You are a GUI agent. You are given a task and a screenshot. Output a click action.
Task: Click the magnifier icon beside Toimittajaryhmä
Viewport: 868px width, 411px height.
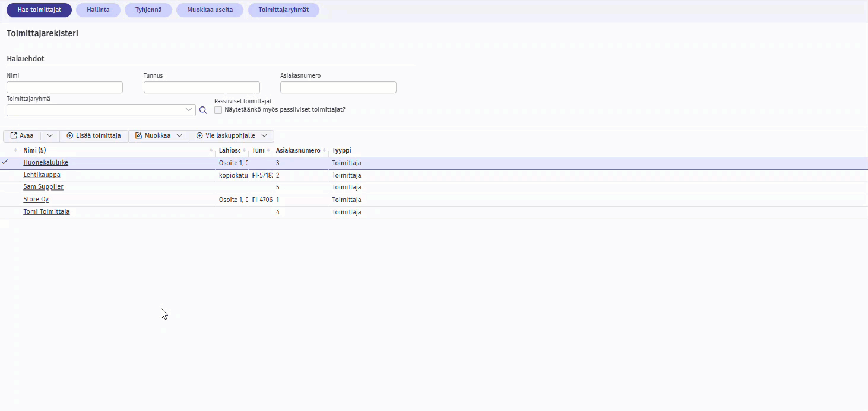coord(203,110)
